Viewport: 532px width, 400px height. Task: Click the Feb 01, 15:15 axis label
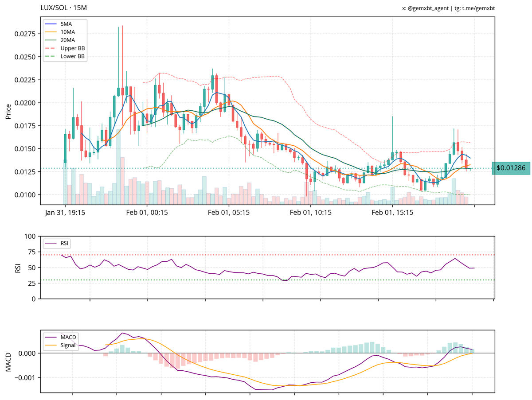click(392, 213)
